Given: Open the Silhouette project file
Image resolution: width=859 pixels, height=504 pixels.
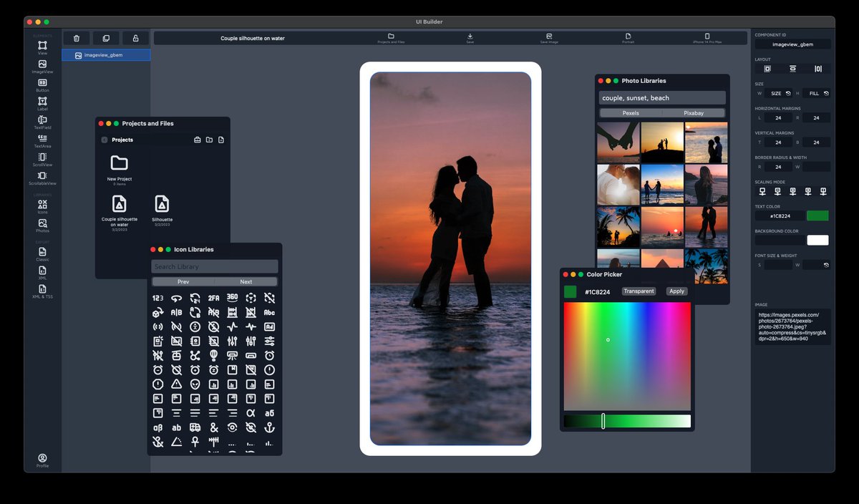Looking at the screenshot, I should tap(162, 210).
